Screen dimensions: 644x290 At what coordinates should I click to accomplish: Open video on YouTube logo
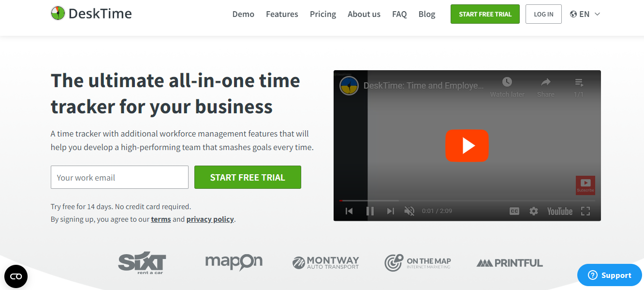(560, 211)
